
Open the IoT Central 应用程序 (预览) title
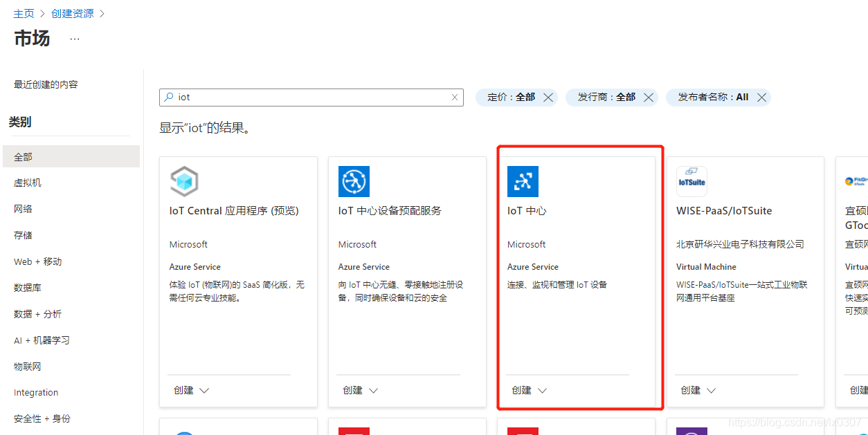[234, 211]
